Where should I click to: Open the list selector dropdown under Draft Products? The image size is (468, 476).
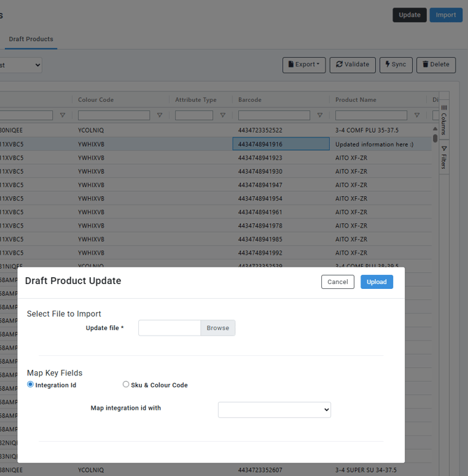click(20, 65)
